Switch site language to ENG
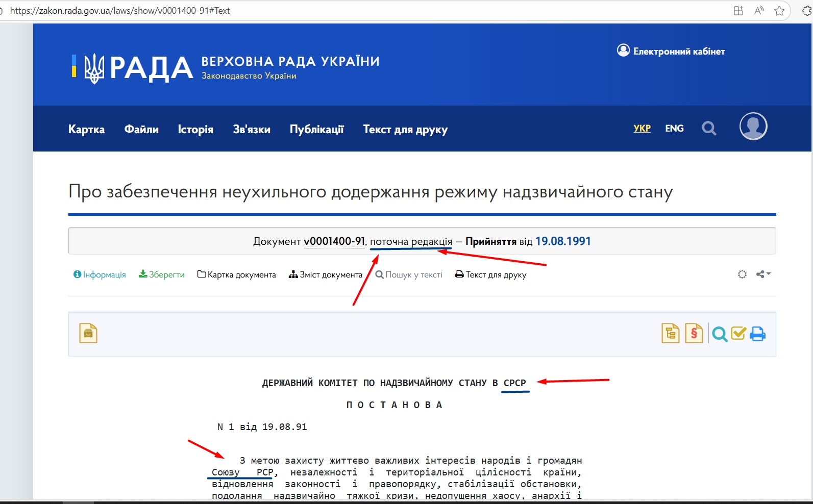Viewport: 813px width, 504px height. pyautogui.click(x=674, y=129)
